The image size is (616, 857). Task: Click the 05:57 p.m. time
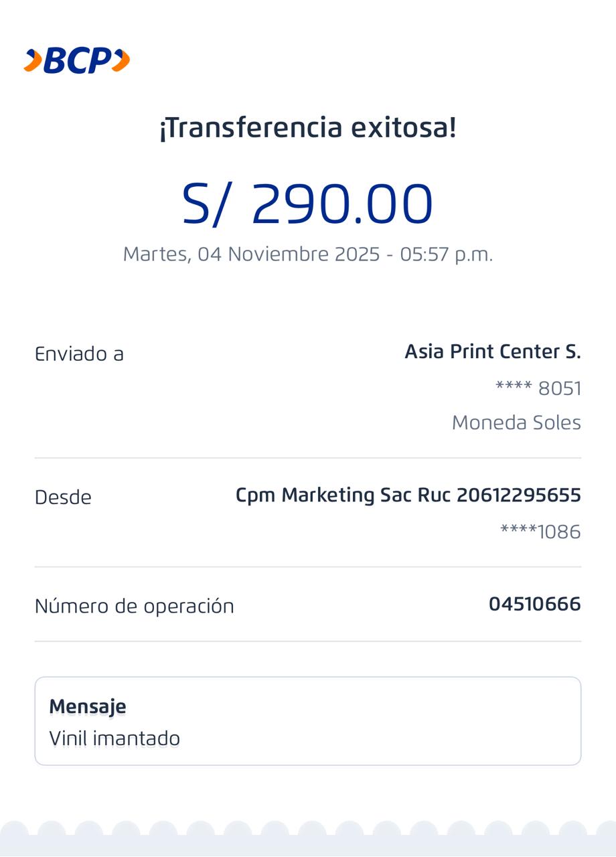coord(446,254)
